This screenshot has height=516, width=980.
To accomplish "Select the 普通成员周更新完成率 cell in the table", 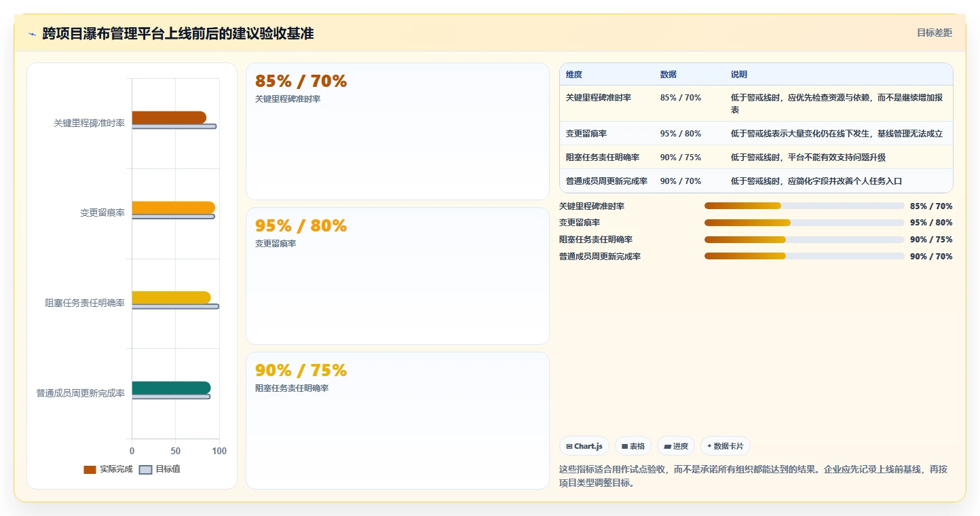I will (607, 181).
